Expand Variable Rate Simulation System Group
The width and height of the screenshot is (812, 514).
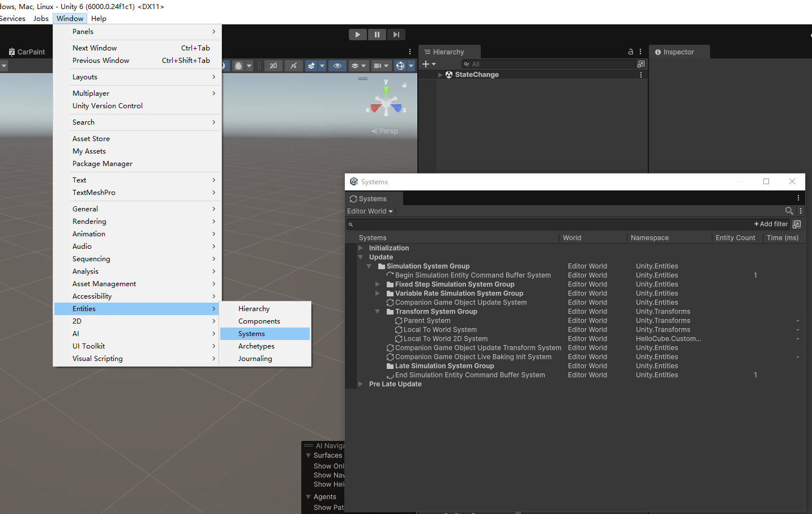pos(378,294)
